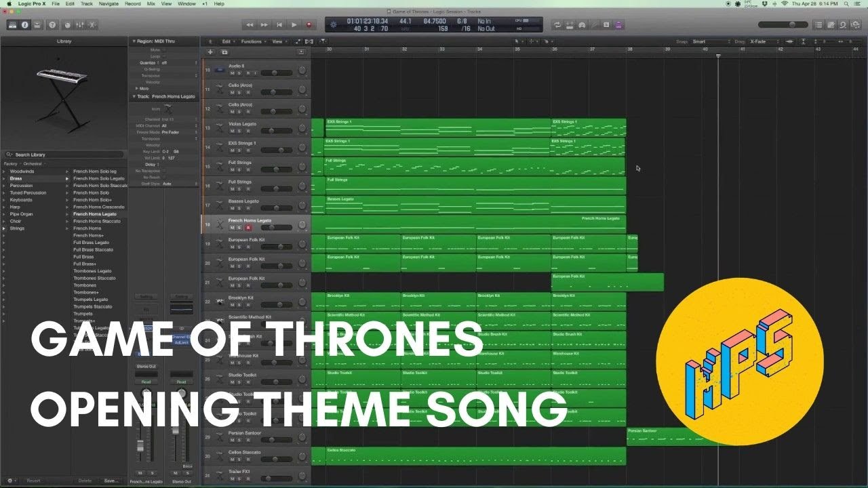Solo the EXS Strings 1 track
This screenshot has height=488, width=868.
pyautogui.click(x=239, y=150)
